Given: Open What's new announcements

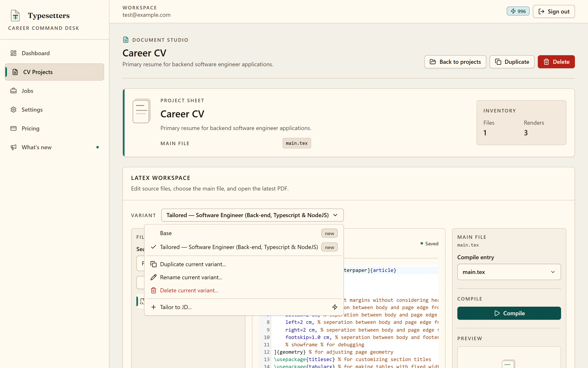Looking at the screenshot, I should (x=55, y=147).
